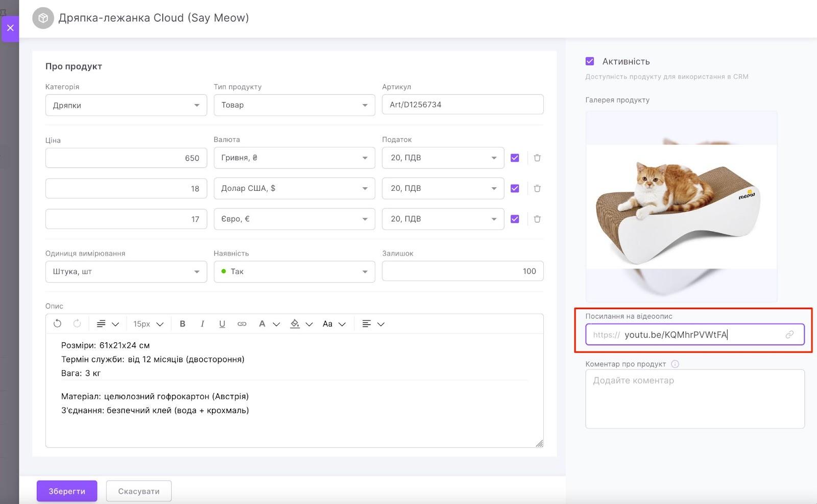Delete the Євро price row
The height and width of the screenshot is (504, 817).
click(537, 219)
